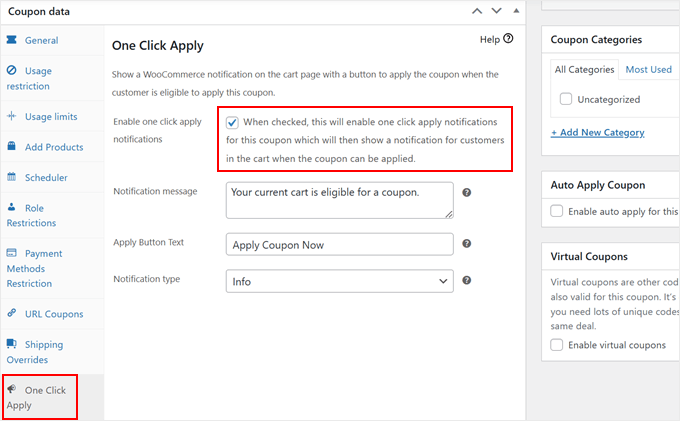Switch to URL Coupons tab

click(52, 313)
